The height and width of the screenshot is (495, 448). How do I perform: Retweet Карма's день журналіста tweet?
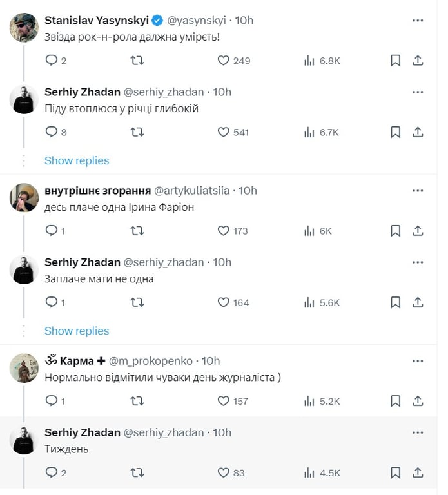(x=137, y=401)
